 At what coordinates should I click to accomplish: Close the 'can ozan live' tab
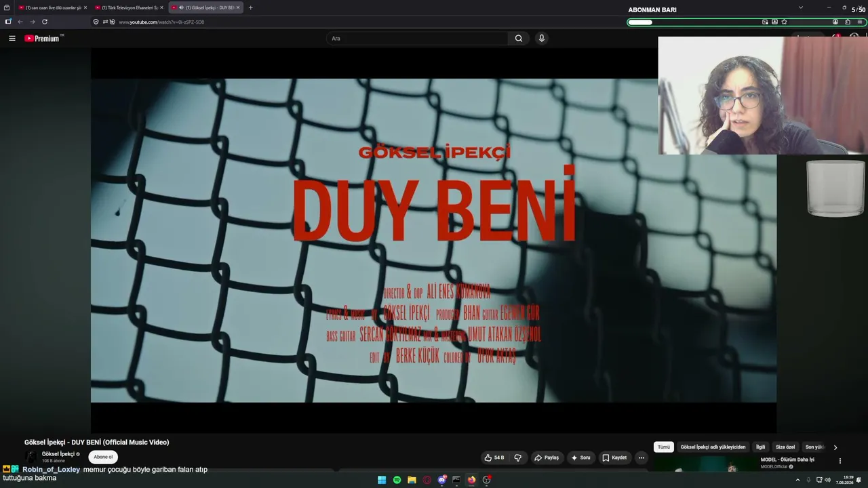tap(85, 7)
